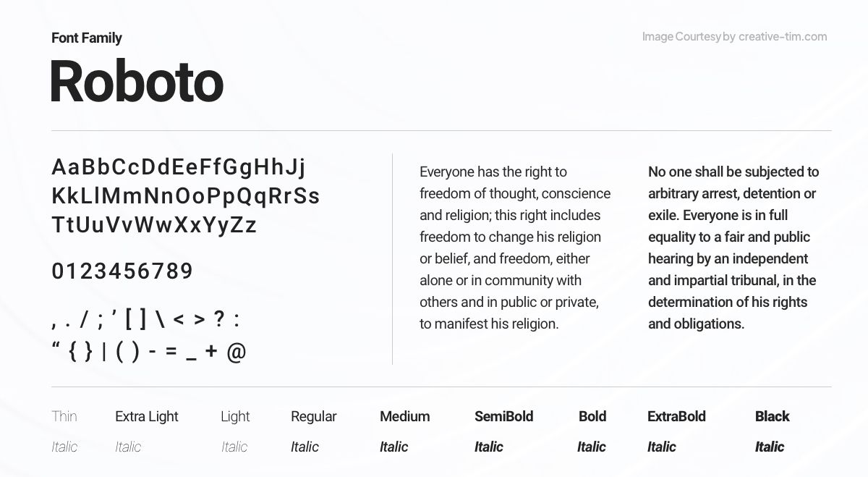
Task: Pick the Bold weight label
Action: click(x=592, y=416)
